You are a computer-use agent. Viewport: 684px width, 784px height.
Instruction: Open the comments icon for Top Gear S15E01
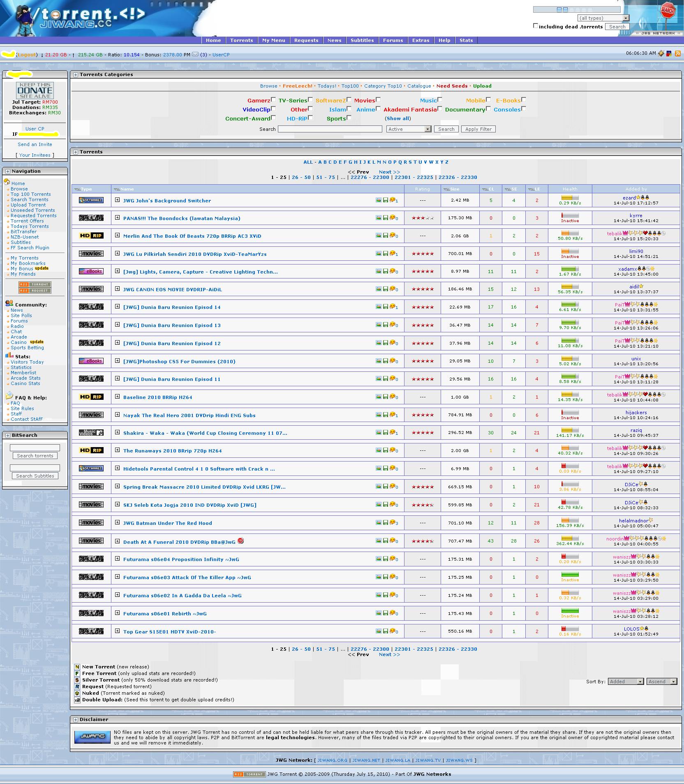(x=392, y=631)
